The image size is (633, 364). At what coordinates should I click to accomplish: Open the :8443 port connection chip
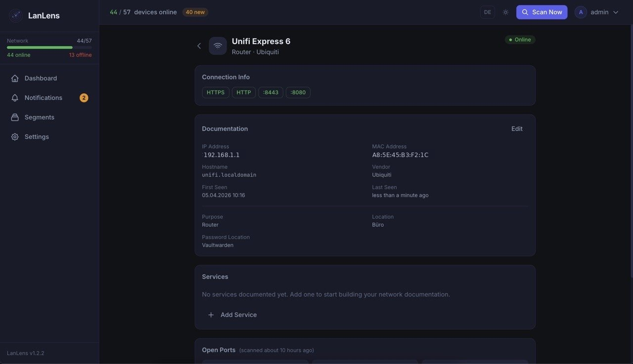(x=271, y=92)
